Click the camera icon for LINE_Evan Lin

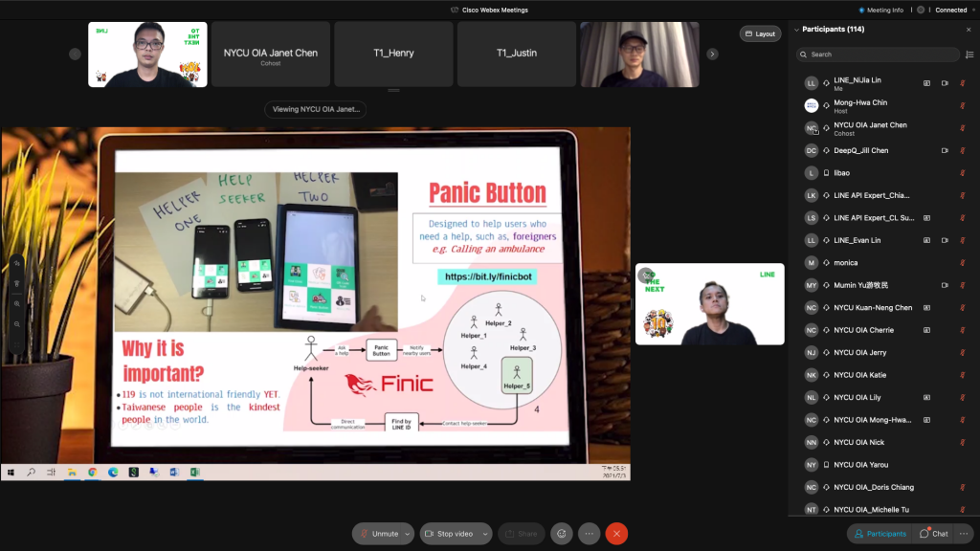(945, 240)
